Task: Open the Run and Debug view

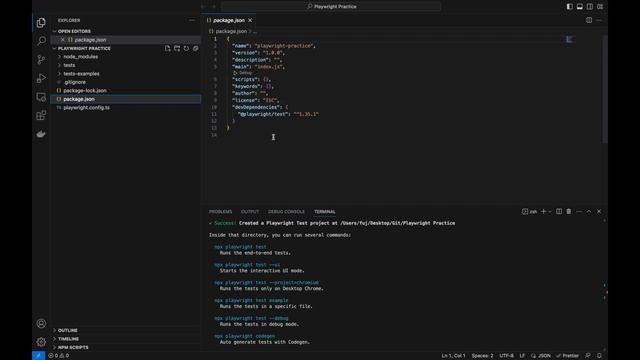Action: click(x=41, y=78)
